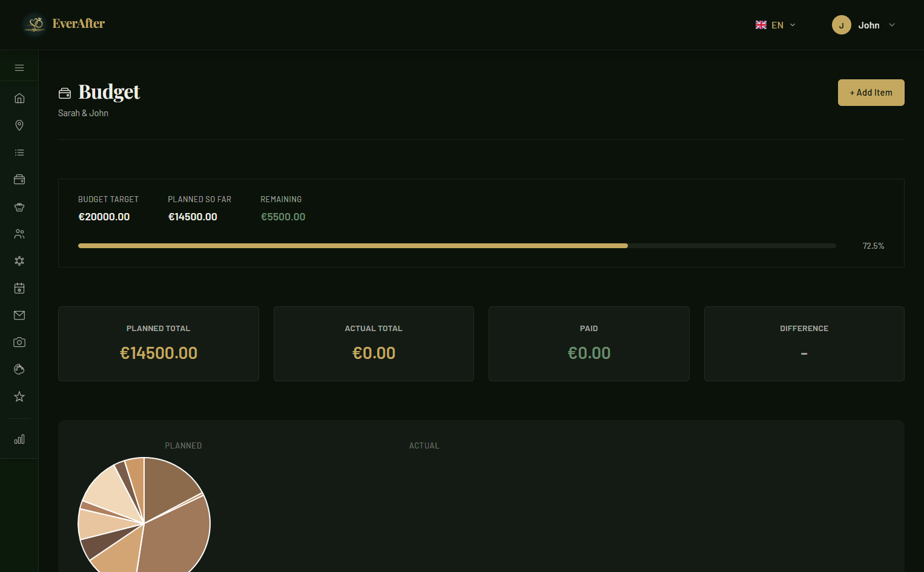
Task: Open the color palette theme icon
Action: tap(19, 369)
